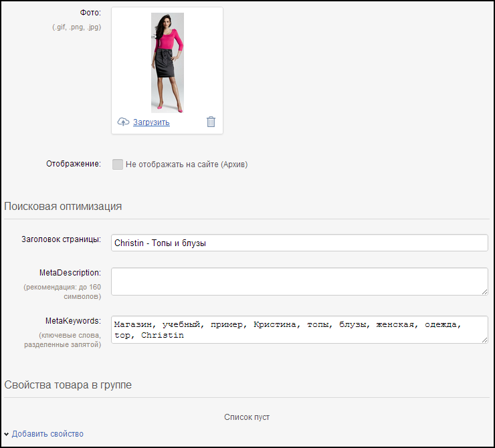
Task: Click the MetaKeywords: label
Action: click(x=73, y=321)
